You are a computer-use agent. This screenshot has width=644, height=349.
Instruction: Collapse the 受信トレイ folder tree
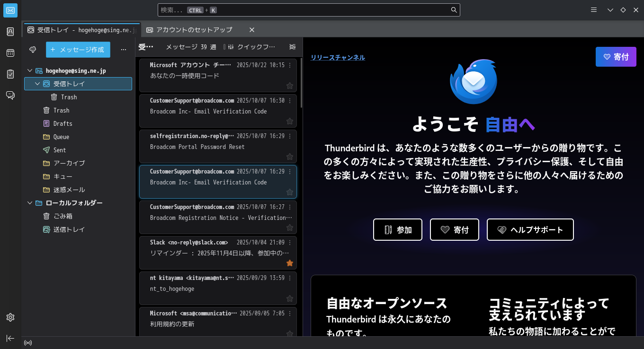click(37, 84)
